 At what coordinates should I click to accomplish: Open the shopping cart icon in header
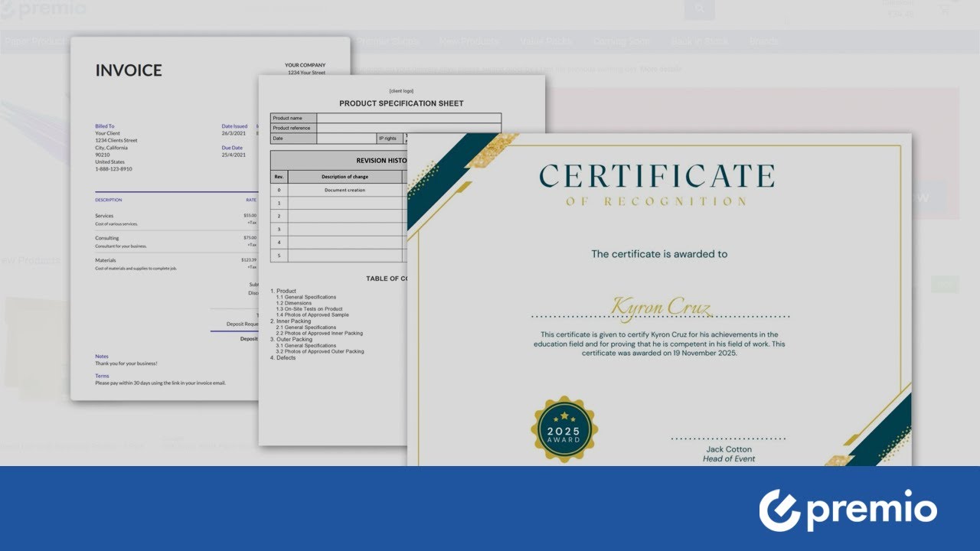coord(943,9)
